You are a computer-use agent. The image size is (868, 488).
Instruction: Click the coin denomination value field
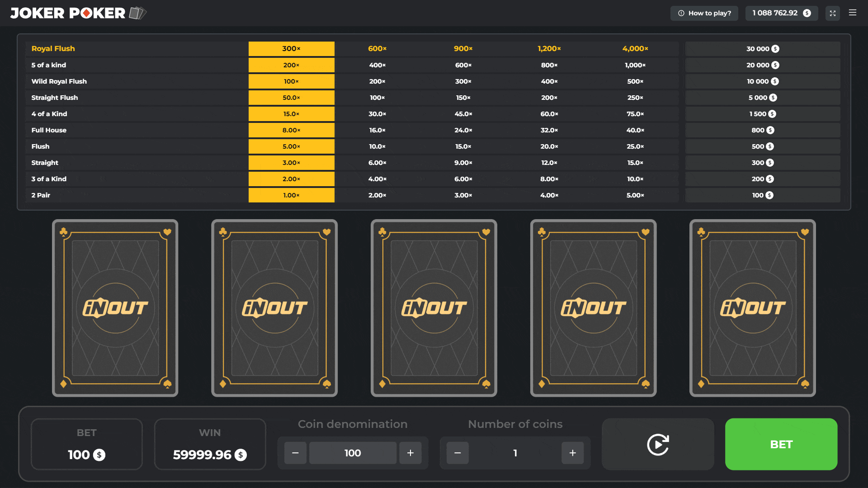pyautogui.click(x=353, y=453)
